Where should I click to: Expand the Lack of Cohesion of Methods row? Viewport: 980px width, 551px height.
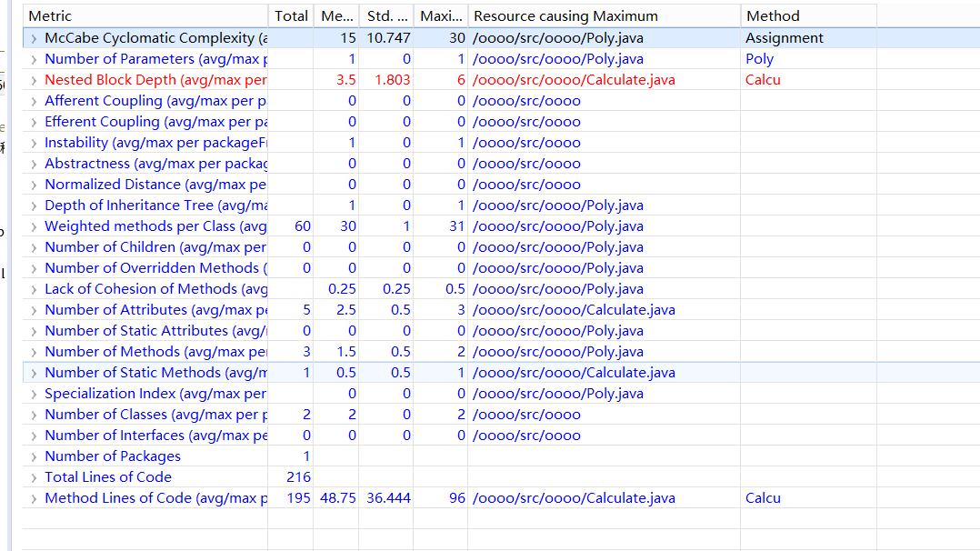35,289
